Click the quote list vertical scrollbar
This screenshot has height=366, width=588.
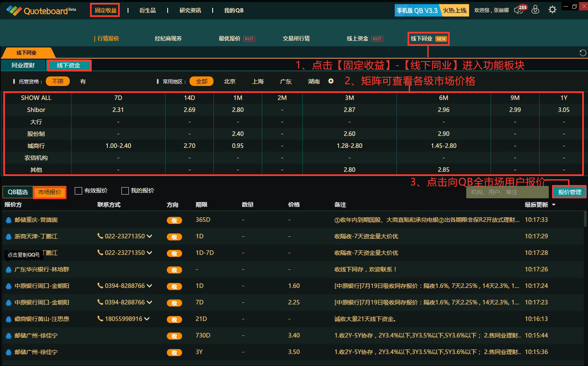(x=585, y=219)
